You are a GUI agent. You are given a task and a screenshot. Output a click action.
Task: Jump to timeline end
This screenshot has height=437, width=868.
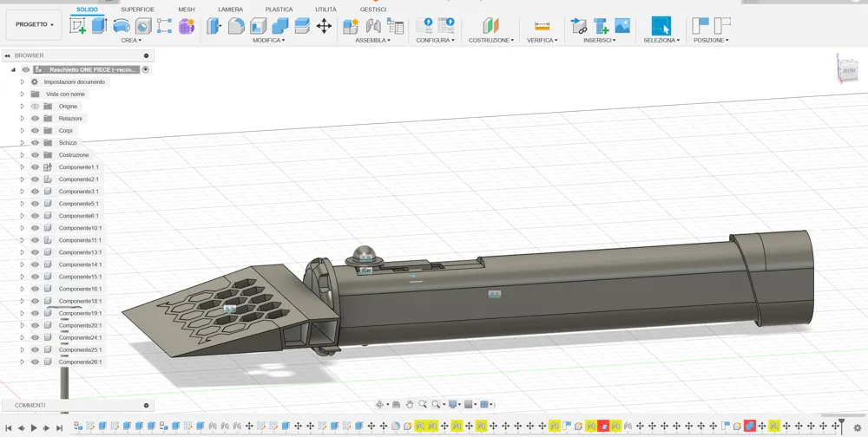(x=59, y=427)
